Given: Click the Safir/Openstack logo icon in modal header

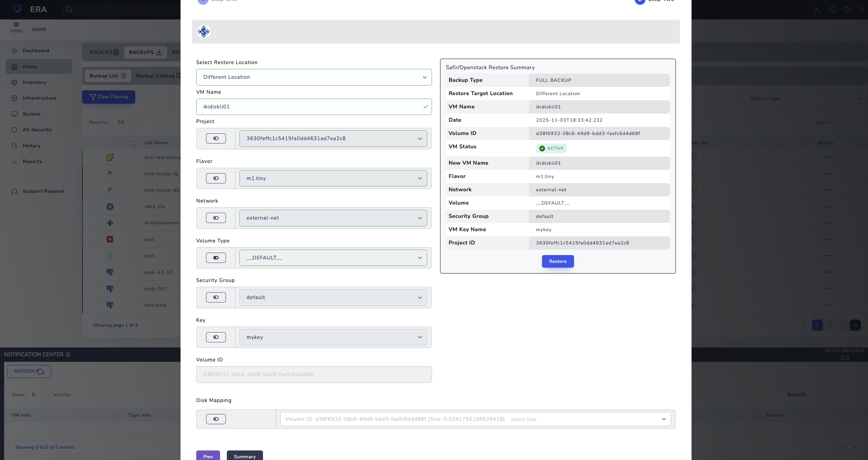Looking at the screenshot, I should click(x=204, y=32).
